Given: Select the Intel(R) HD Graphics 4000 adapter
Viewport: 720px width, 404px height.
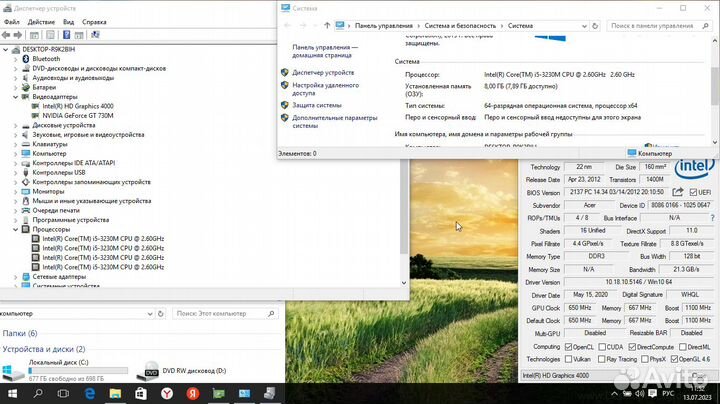Looking at the screenshot, I should (78, 106).
